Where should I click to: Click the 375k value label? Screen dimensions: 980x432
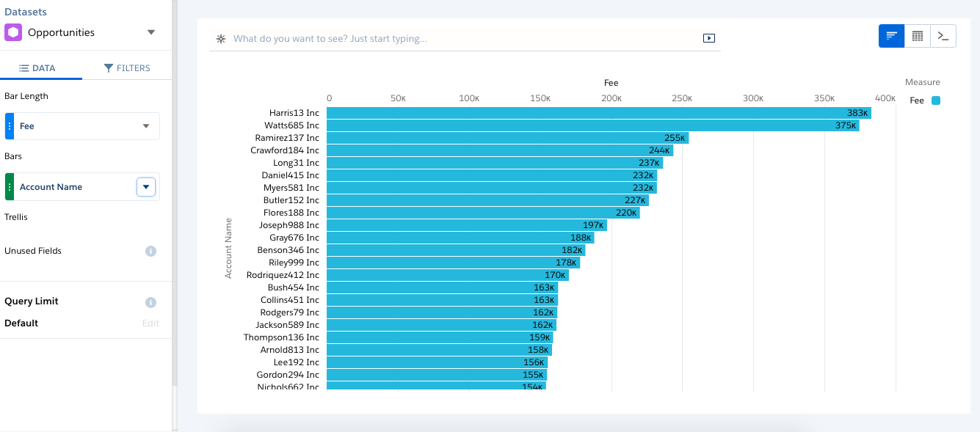(x=846, y=125)
